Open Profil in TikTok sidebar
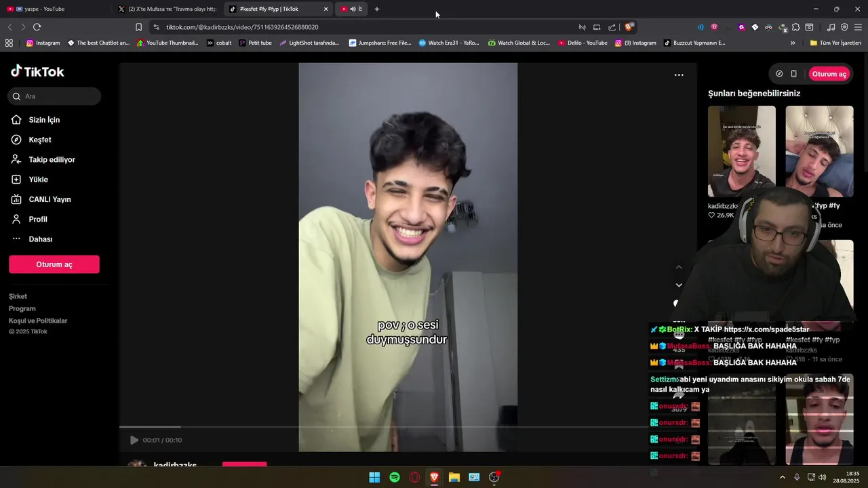 tap(38, 220)
